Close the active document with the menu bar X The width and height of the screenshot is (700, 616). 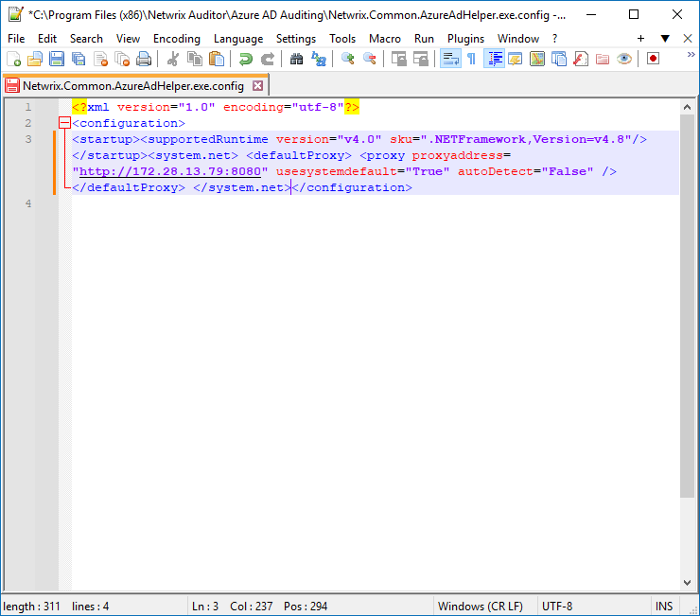(x=688, y=39)
